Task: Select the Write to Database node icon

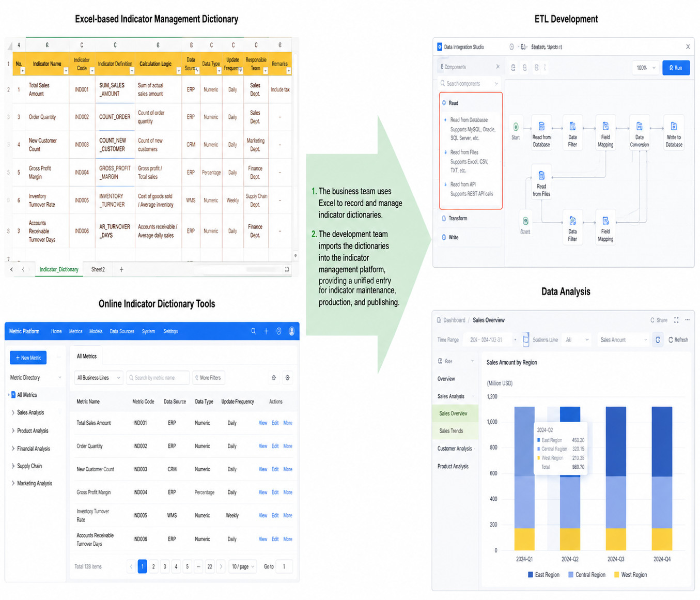Action: click(674, 126)
